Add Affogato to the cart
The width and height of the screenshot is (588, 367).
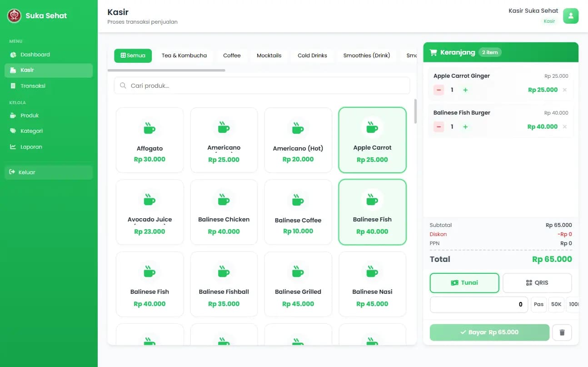[x=149, y=140]
